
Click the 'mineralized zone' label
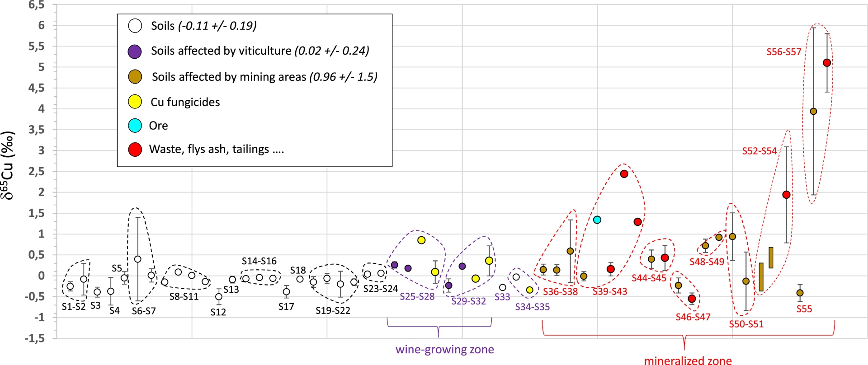click(688, 360)
